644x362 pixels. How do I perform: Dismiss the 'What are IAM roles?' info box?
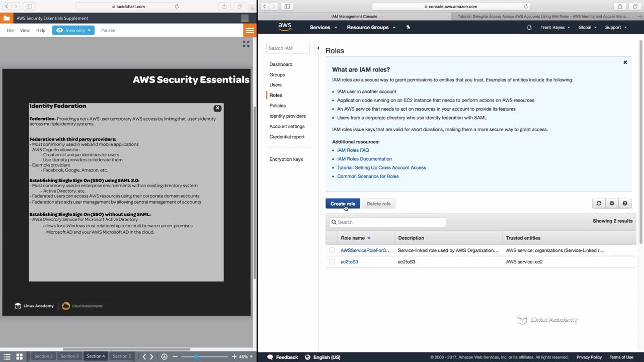pos(625,62)
